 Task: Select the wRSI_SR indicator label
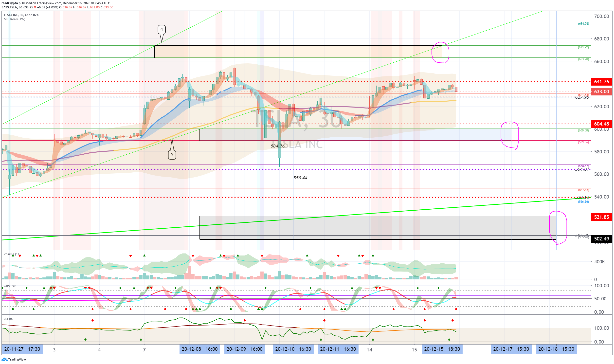click(10, 286)
